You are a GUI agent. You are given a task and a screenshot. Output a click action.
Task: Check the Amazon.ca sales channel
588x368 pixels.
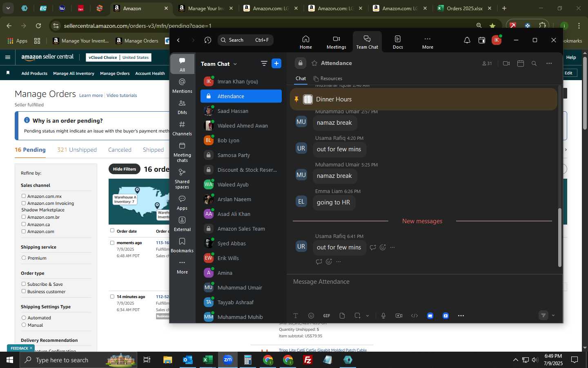pyautogui.click(x=24, y=224)
